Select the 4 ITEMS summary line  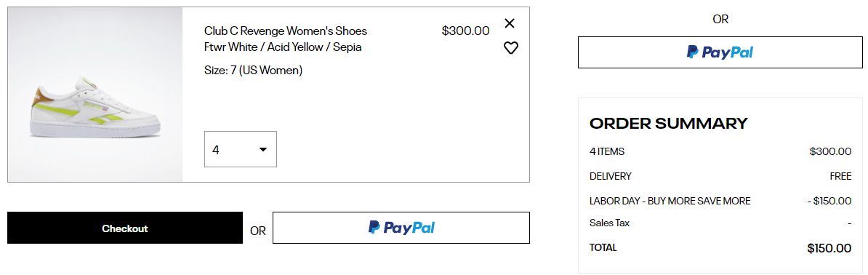720,151
